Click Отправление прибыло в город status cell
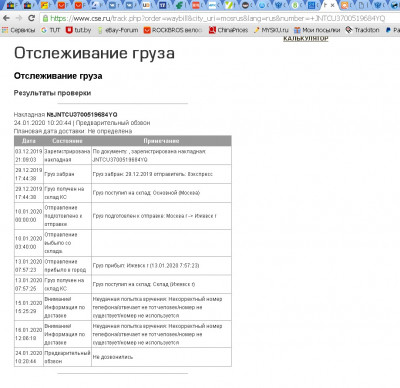This screenshot has height=388, width=400. click(x=67, y=266)
